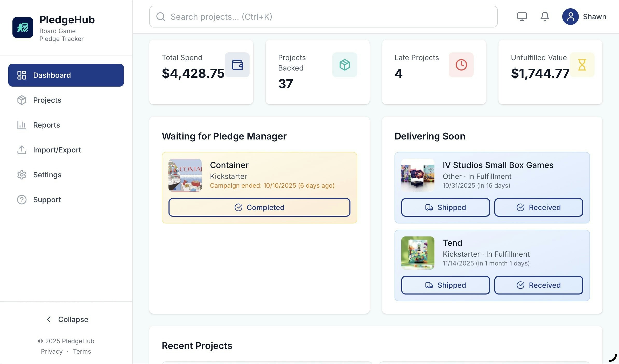Mark Tend as Received
Viewport: 619px width, 364px height.
[539, 285]
